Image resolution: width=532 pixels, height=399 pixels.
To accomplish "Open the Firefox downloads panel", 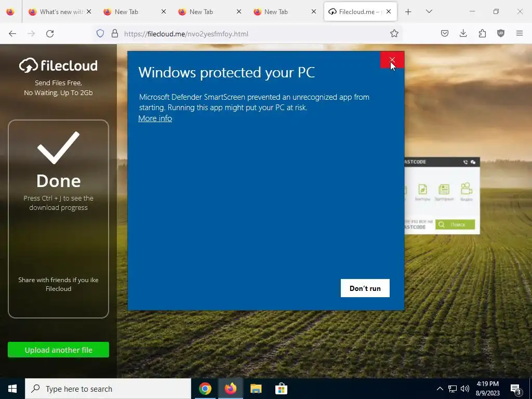I will click(x=463, y=33).
